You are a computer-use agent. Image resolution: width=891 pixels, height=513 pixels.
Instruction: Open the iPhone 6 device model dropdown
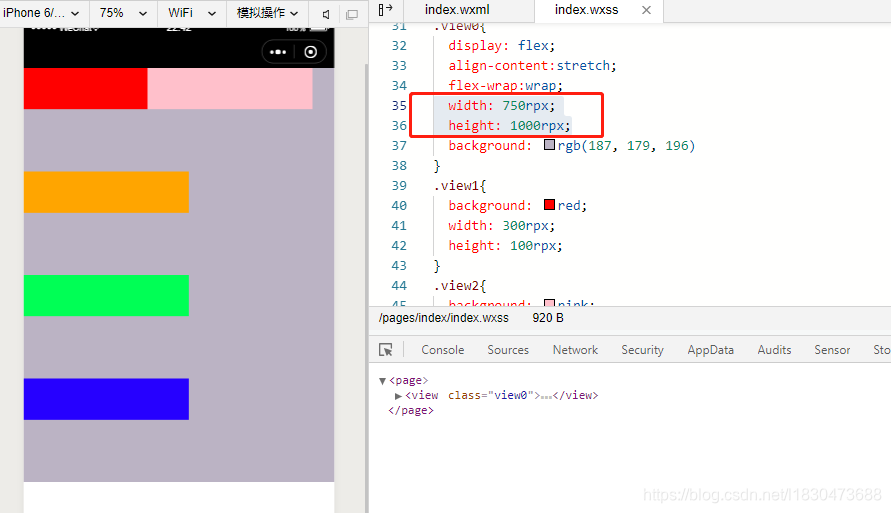click(x=40, y=12)
